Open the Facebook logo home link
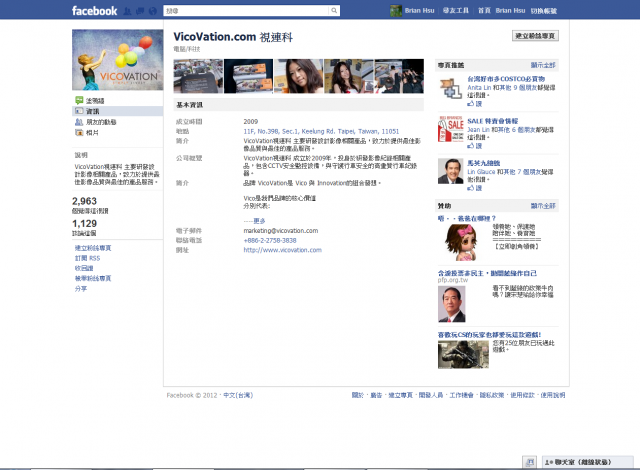 tap(94, 11)
